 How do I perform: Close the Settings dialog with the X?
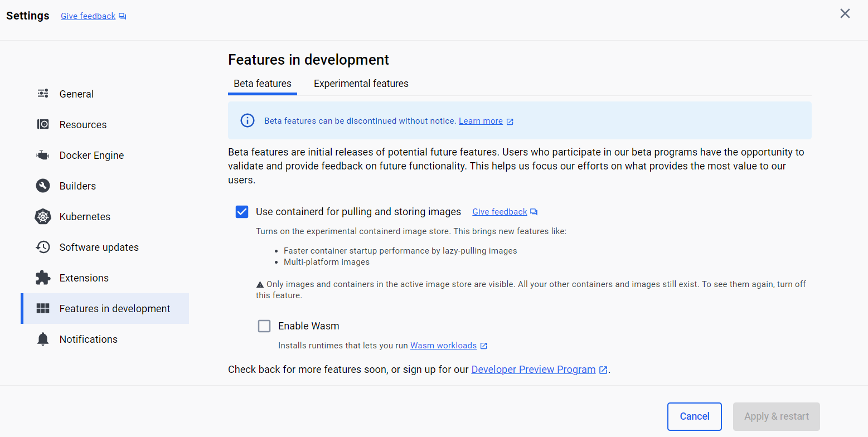pyautogui.click(x=845, y=13)
